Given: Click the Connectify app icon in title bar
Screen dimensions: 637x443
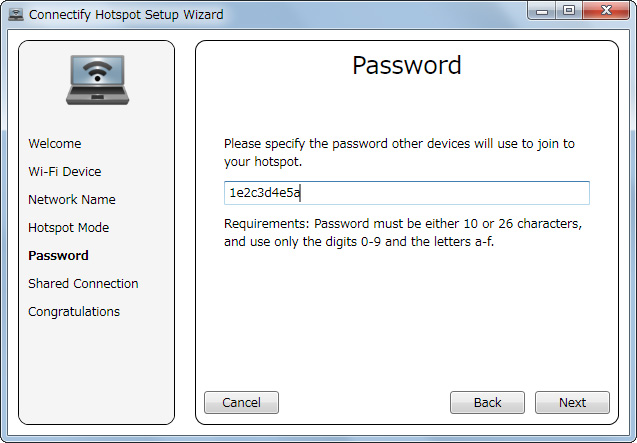Looking at the screenshot, I should coord(16,15).
